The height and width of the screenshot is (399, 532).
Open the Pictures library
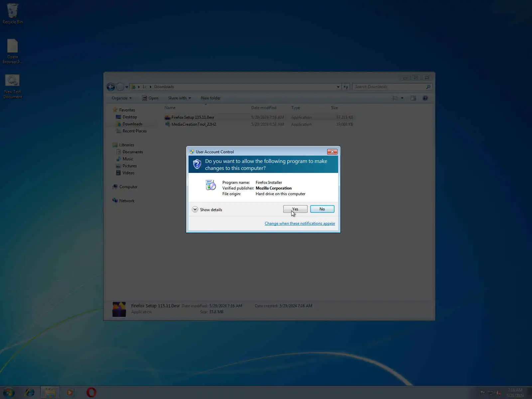[x=130, y=166]
